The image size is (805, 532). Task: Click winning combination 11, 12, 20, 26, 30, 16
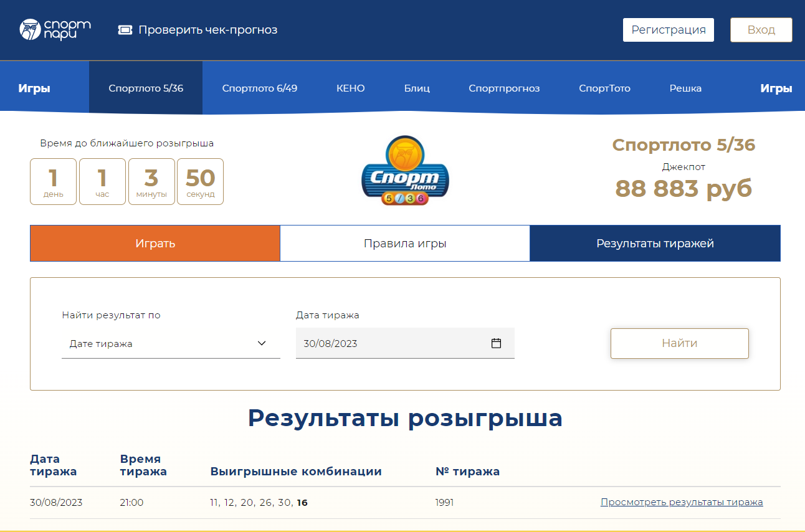259,502
